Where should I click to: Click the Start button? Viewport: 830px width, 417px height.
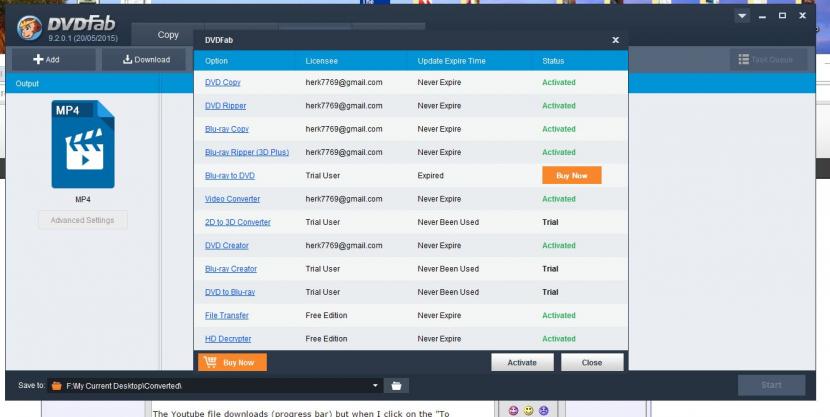click(x=771, y=385)
